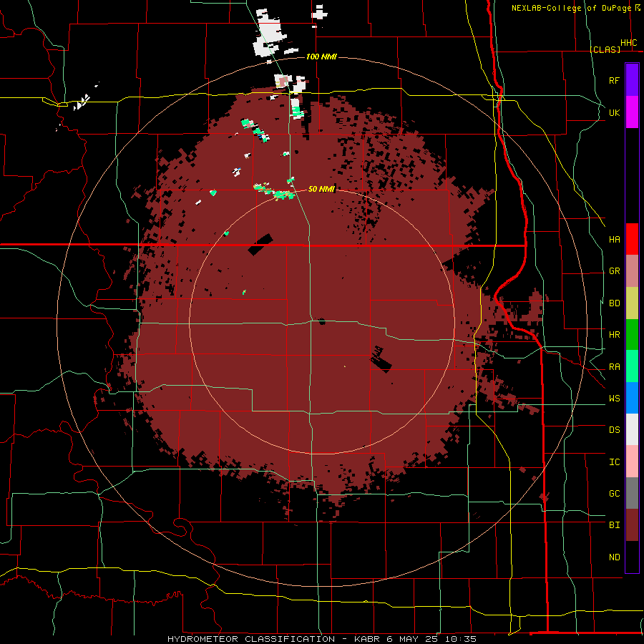Click the HR dark green swatch

point(632,335)
